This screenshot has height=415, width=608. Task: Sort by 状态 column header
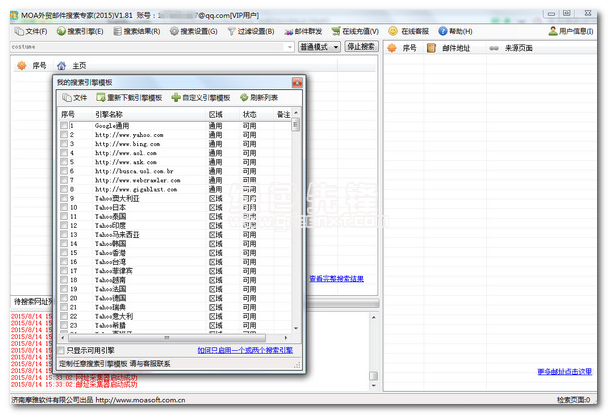(x=250, y=114)
